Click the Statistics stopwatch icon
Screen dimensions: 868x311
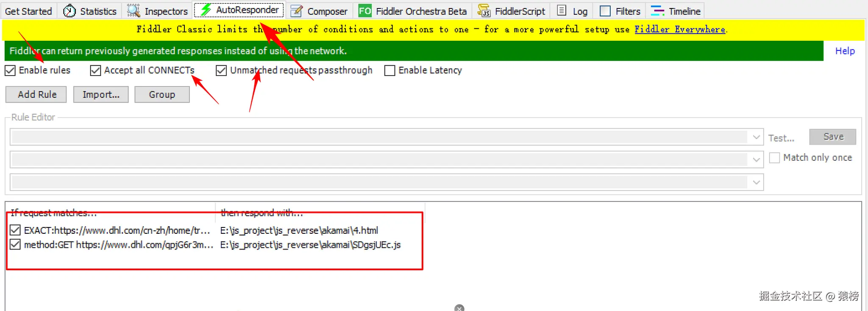pos(69,11)
